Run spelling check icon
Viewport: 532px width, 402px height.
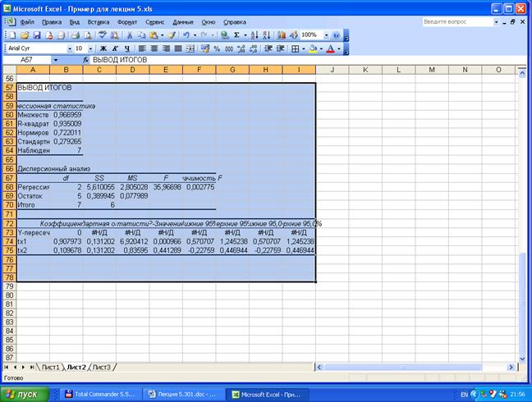[102, 35]
